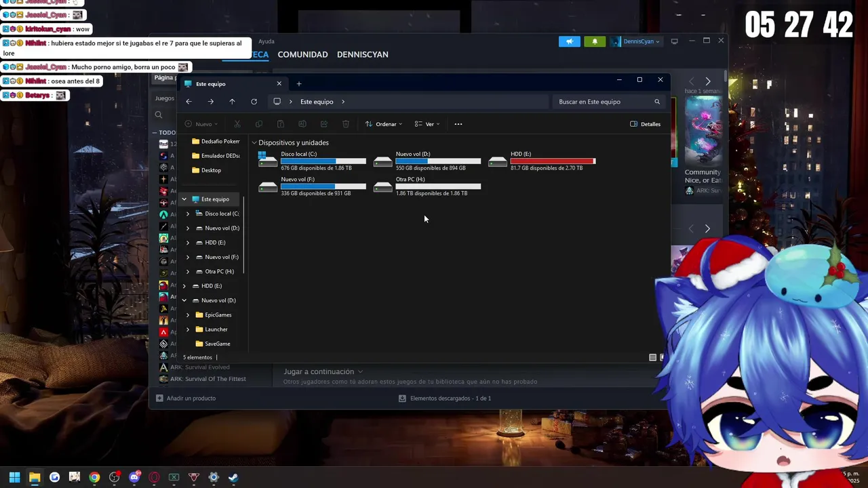The image size is (868, 488).
Task: Go up one folder level
Action: [232, 102]
